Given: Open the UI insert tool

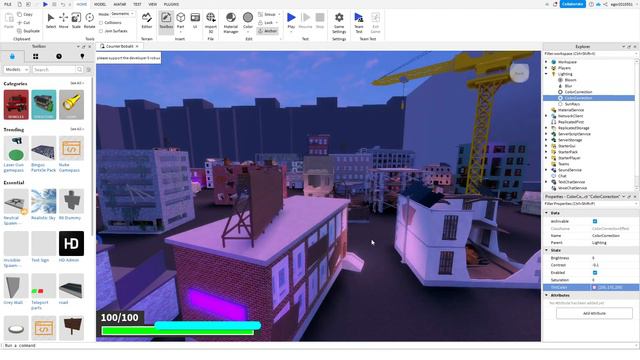Looking at the screenshot, I should click(x=195, y=21).
